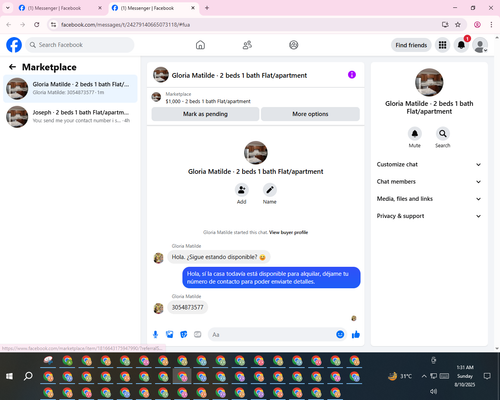View site information icon in address bar
The image size is (500, 400).
(x=54, y=25)
